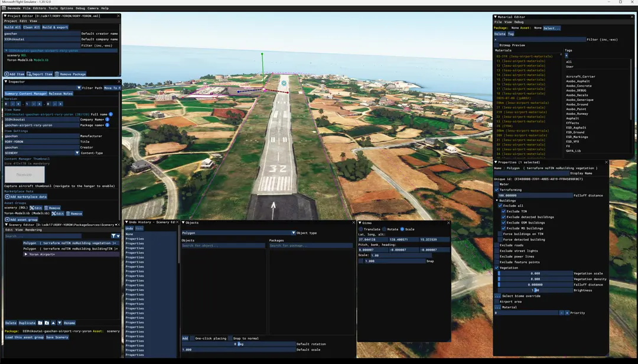Viewport: 638px width, 364px height.
Task: Collapse the 333hikoutai package tree node
Action: [x=6, y=51]
